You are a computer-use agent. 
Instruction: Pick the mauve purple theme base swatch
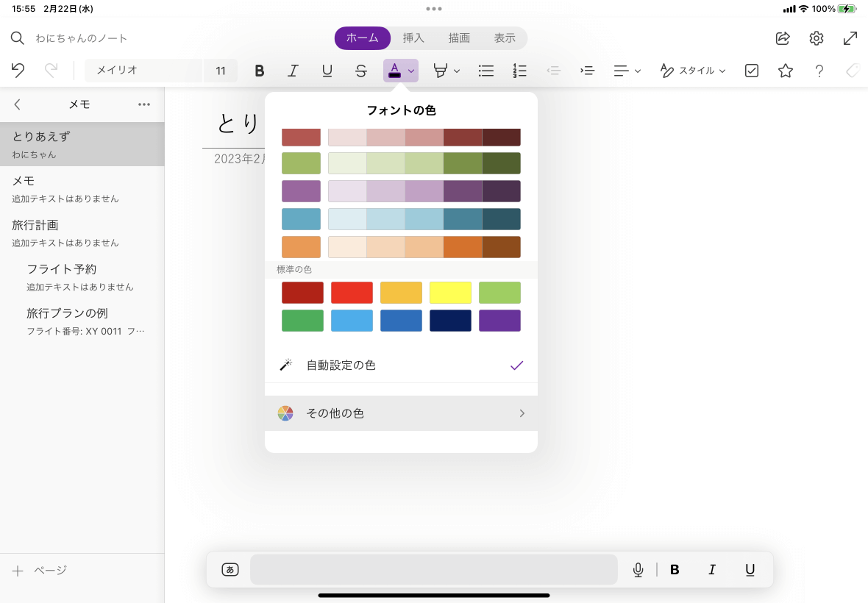(301, 191)
